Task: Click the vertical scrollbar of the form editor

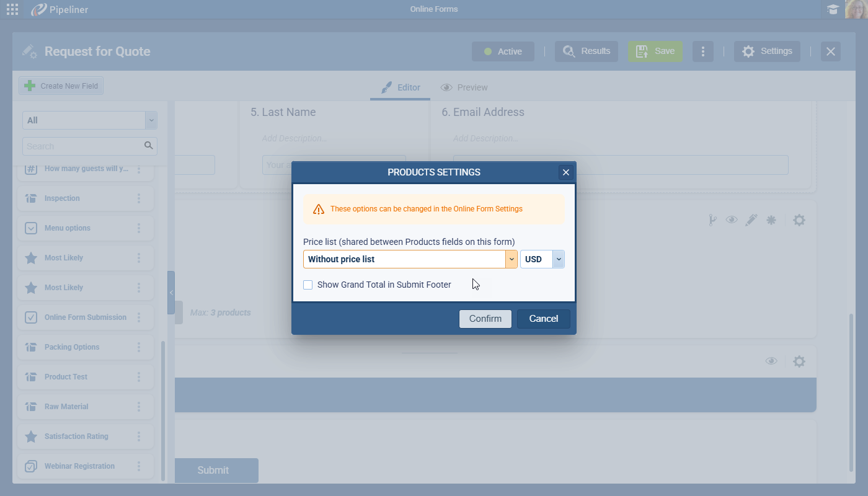Action: [x=851, y=391]
